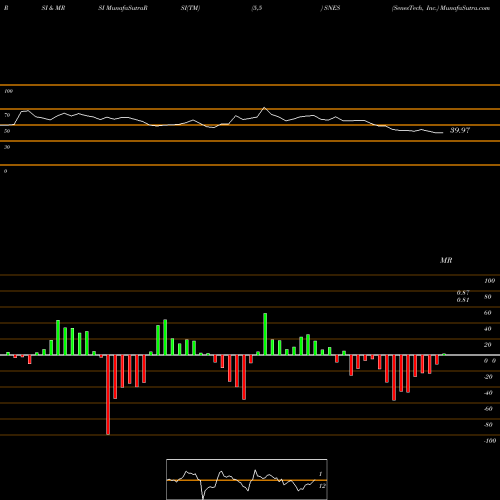This screenshot has height=500, width=500.
Task: Click MR axis label -80
Action: click(488, 425)
